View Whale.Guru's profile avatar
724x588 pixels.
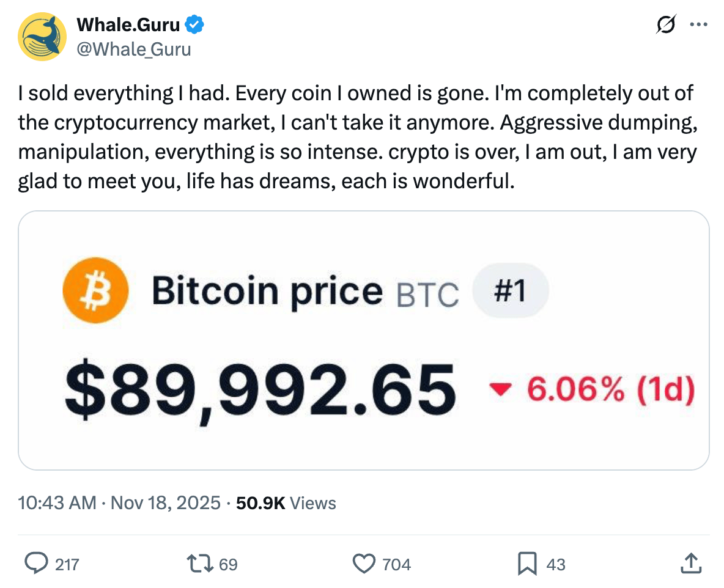click(x=42, y=37)
